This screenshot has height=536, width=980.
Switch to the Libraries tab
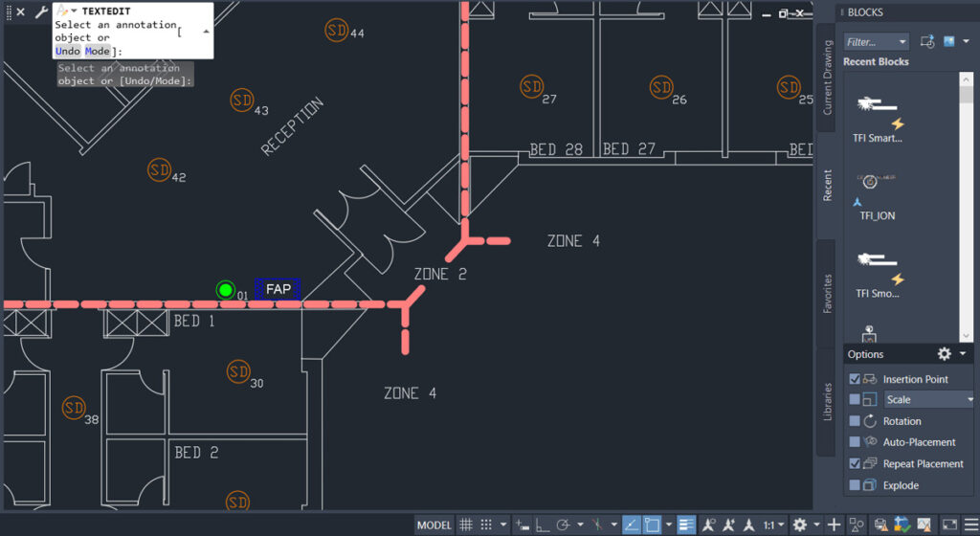[x=828, y=402]
